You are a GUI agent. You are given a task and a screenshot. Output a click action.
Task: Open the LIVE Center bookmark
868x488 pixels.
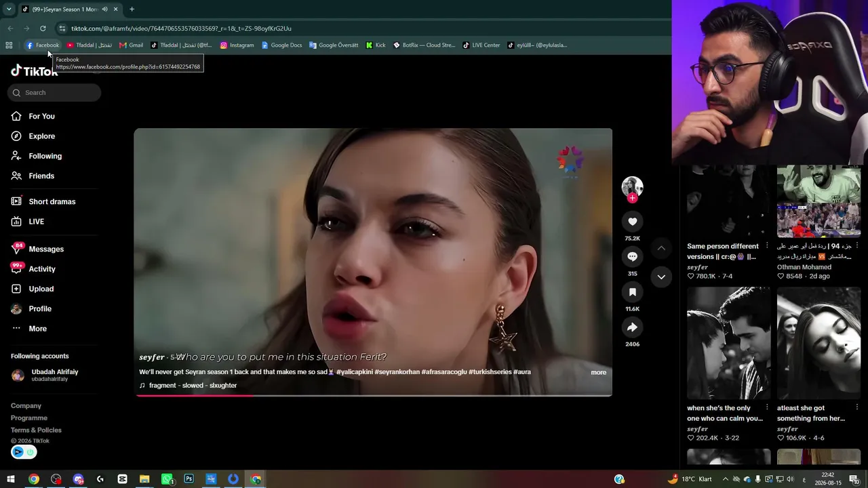[481, 45]
